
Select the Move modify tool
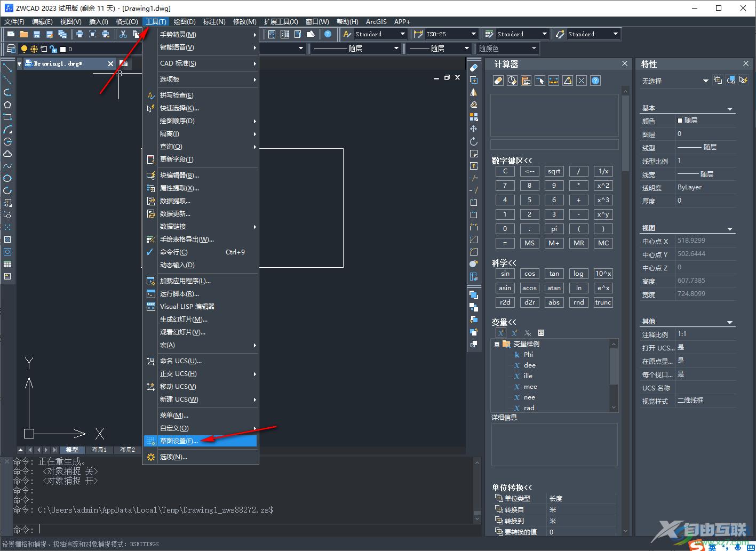click(473, 129)
